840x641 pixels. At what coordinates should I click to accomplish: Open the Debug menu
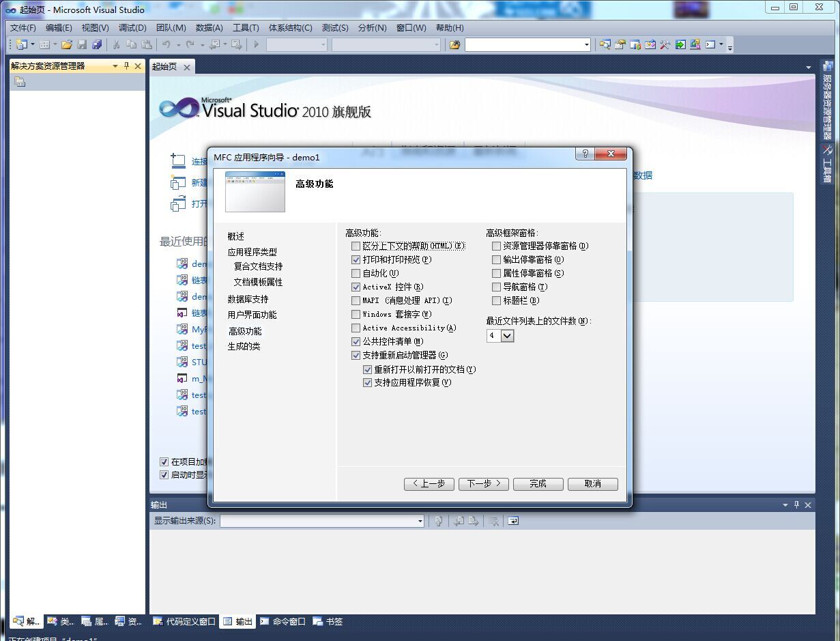pos(132,28)
